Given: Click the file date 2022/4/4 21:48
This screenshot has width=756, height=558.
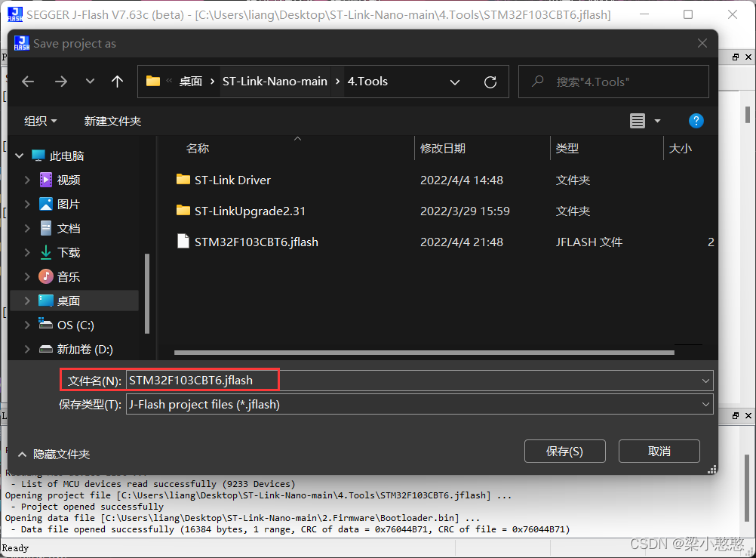Looking at the screenshot, I should tap(462, 242).
